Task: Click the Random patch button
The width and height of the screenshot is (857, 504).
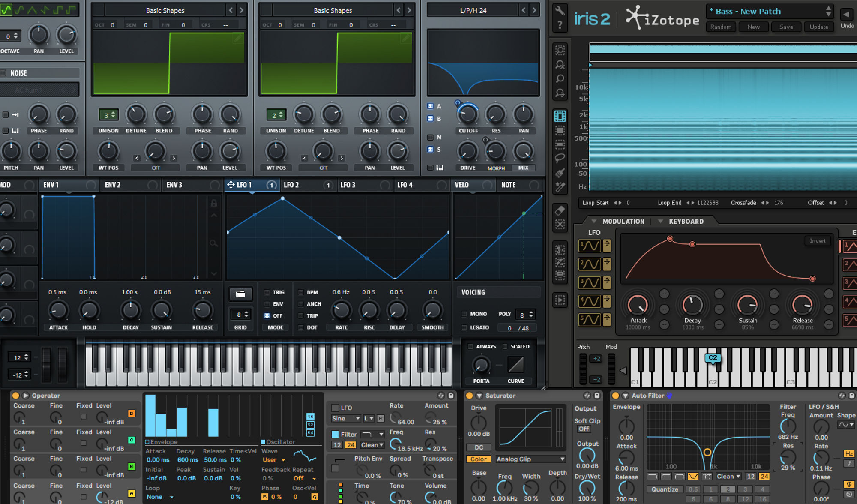Action: (x=721, y=27)
